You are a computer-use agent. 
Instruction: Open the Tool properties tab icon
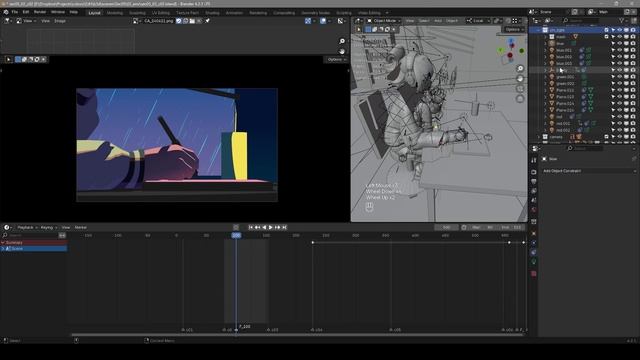[534, 160]
